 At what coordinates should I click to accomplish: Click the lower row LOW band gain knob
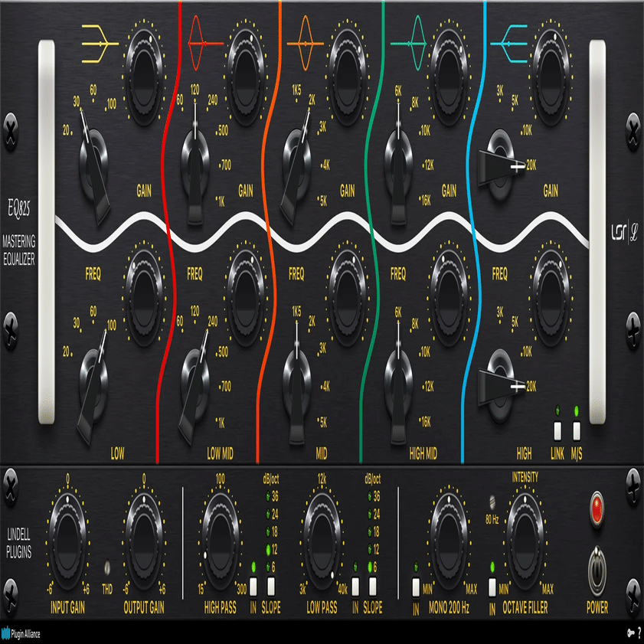tap(144, 298)
